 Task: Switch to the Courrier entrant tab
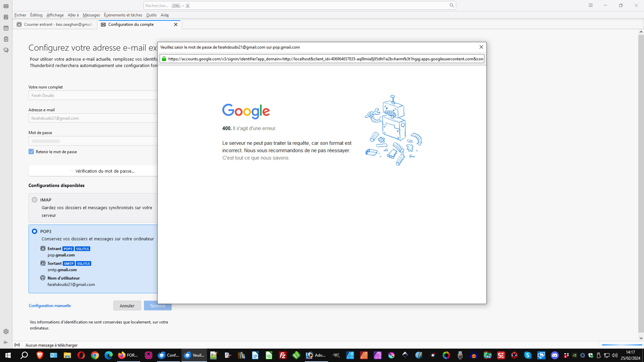(55, 24)
